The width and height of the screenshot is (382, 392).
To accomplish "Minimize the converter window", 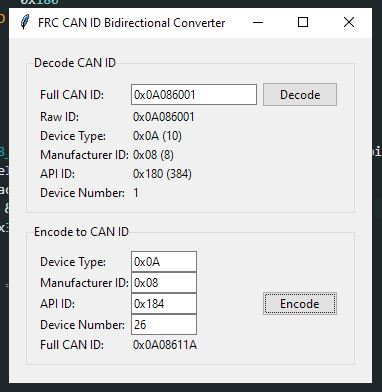I will pos(258,22).
